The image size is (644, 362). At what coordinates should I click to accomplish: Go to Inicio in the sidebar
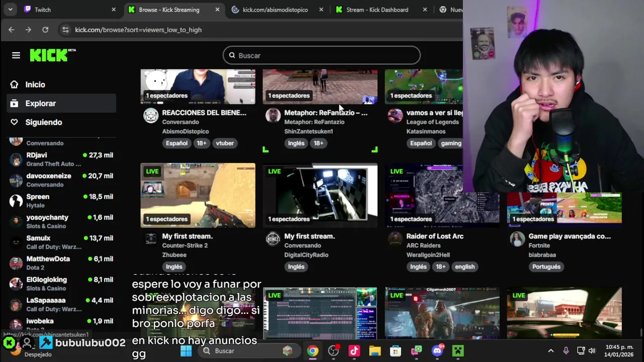pyautogui.click(x=35, y=84)
